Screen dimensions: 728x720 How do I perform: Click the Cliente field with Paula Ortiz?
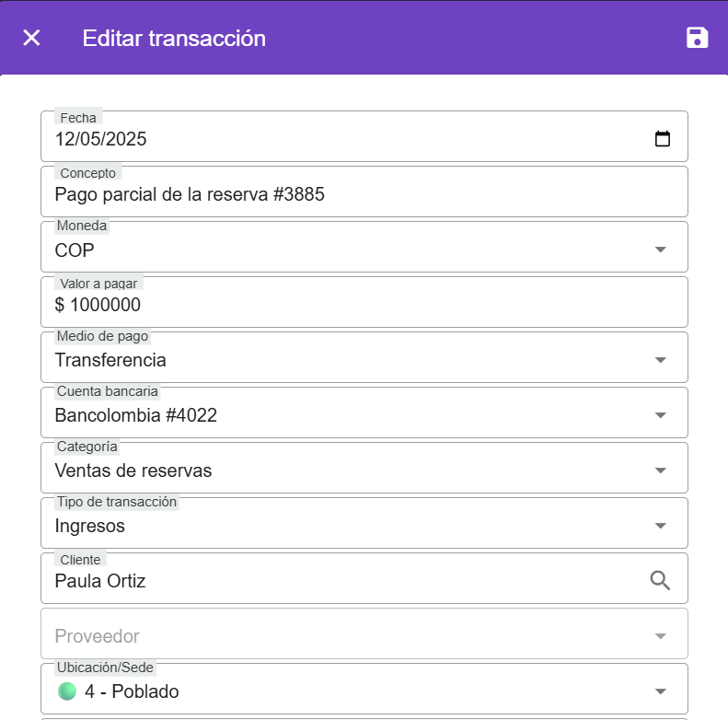click(341, 581)
